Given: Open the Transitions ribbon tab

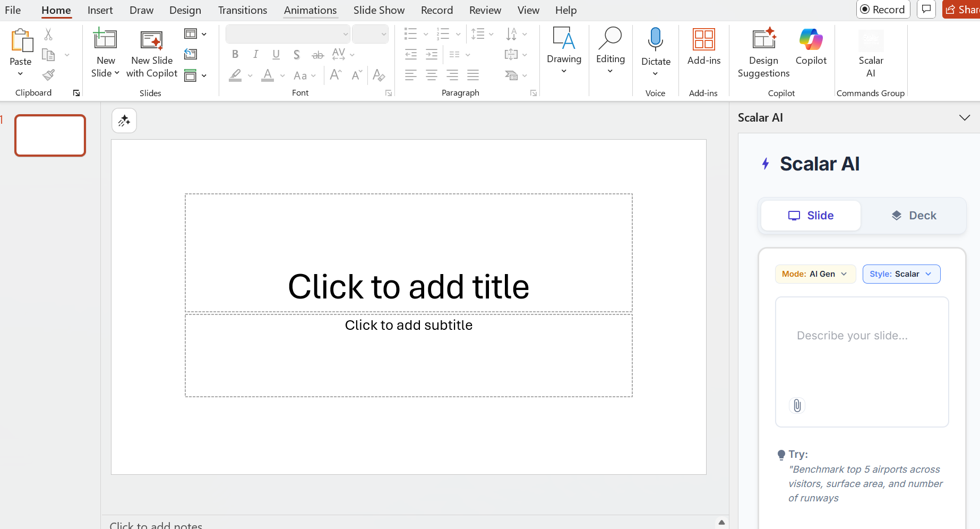Looking at the screenshot, I should coord(243,10).
